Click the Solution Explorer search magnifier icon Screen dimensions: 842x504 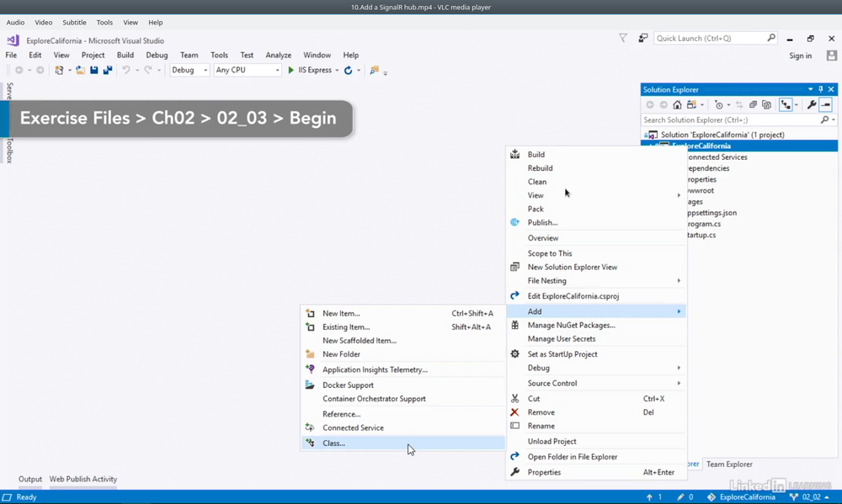pos(825,119)
